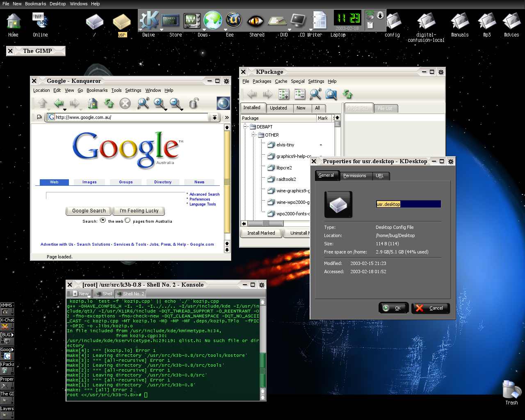This screenshot has width=525, height=420.
Task: Click the find package magnifier in KPackage
Action: coord(315,94)
